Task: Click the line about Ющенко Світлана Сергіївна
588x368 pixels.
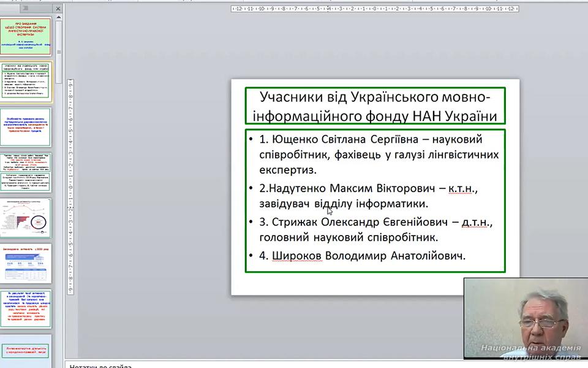Action: 379,155
